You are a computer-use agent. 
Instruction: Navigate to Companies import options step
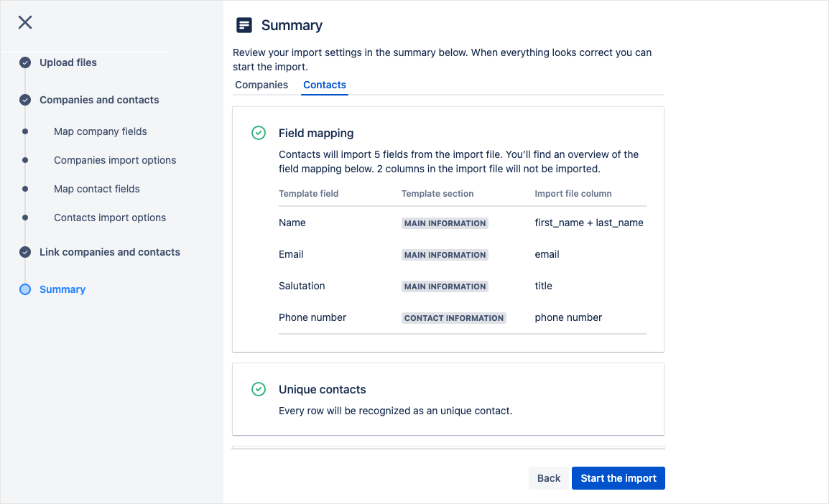coord(115,160)
